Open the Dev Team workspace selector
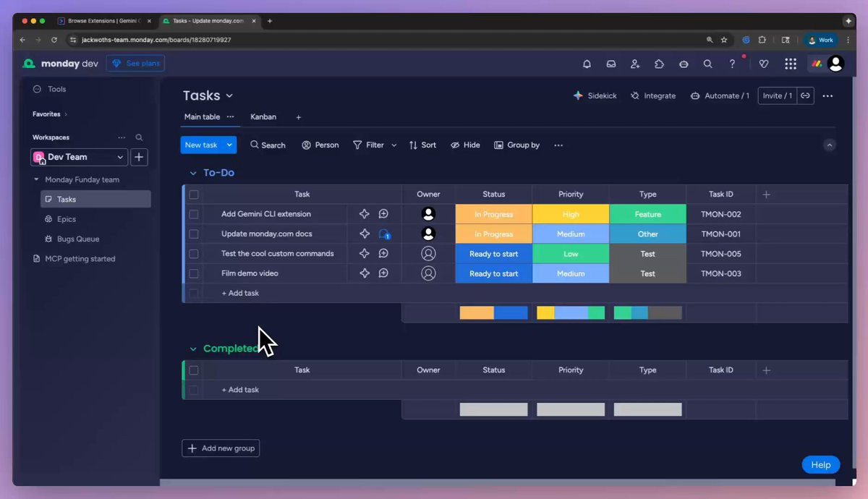The height and width of the screenshot is (499, 868). pyautogui.click(x=79, y=157)
